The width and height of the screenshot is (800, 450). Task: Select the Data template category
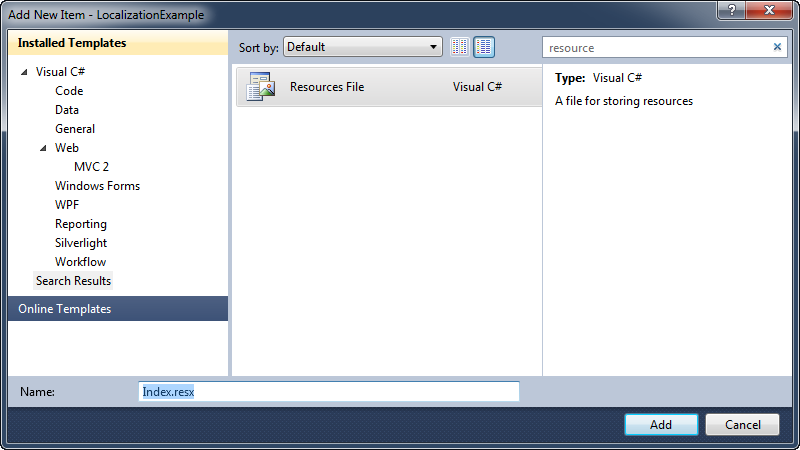67,110
